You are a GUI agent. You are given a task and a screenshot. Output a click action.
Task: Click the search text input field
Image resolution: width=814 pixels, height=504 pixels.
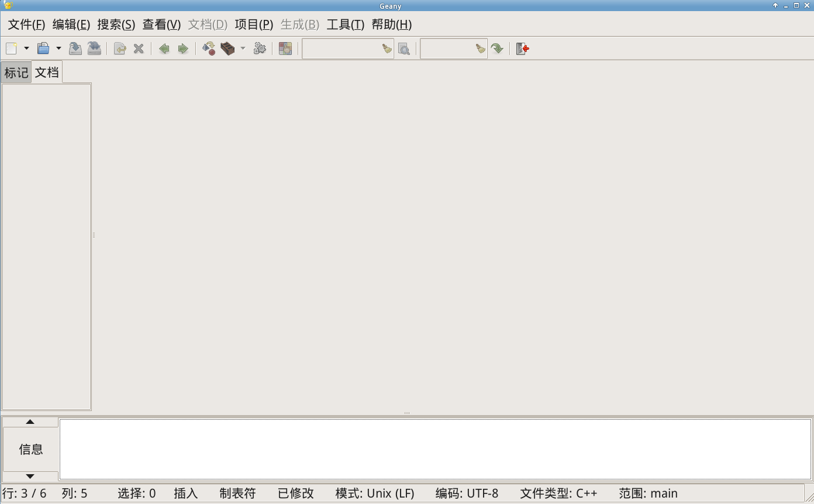click(x=342, y=49)
